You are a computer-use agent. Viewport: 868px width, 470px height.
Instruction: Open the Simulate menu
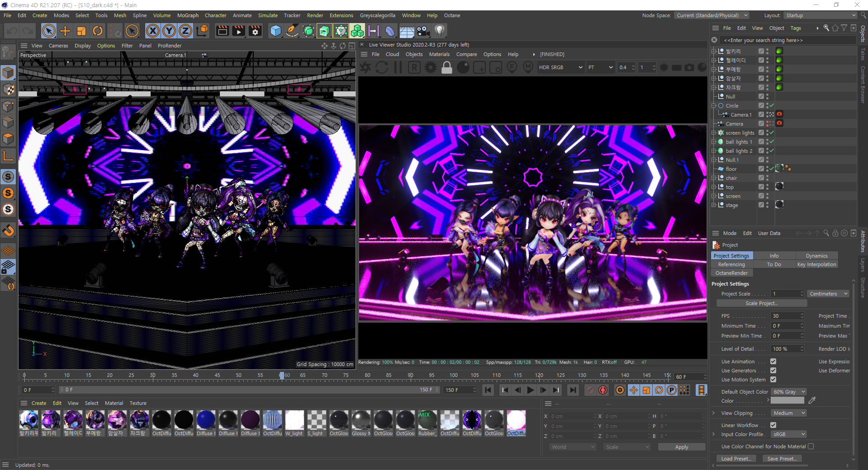[x=268, y=15]
